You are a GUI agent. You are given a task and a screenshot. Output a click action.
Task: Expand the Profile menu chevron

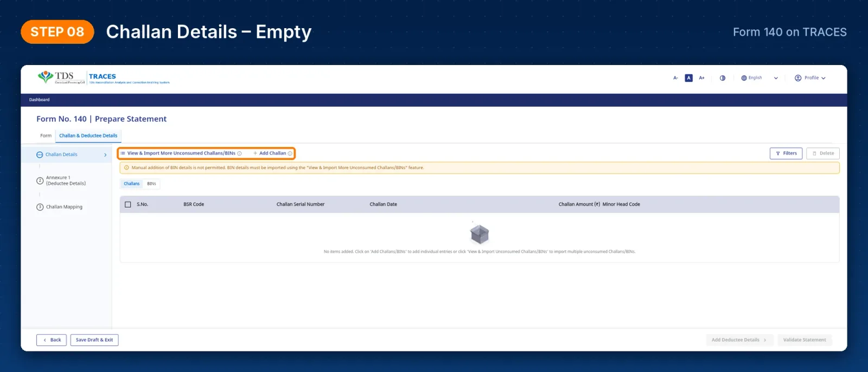point(824,78)
